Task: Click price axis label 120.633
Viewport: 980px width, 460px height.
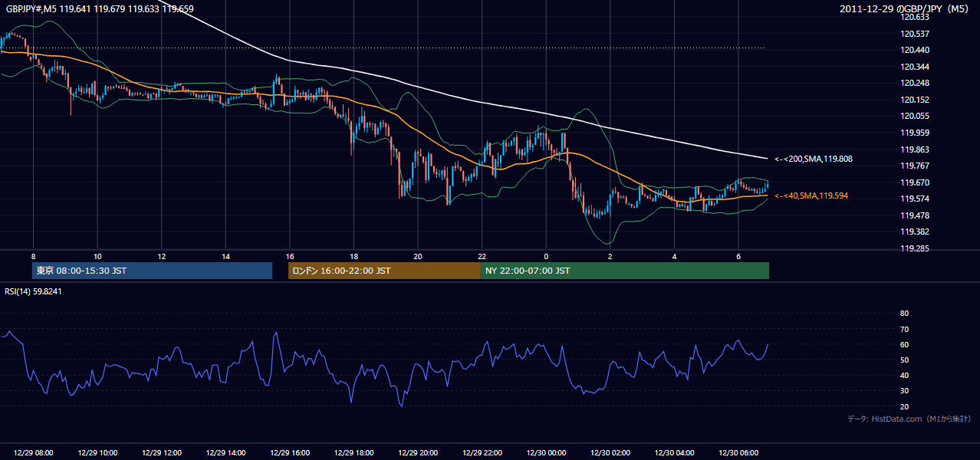Action: [916, 17]
